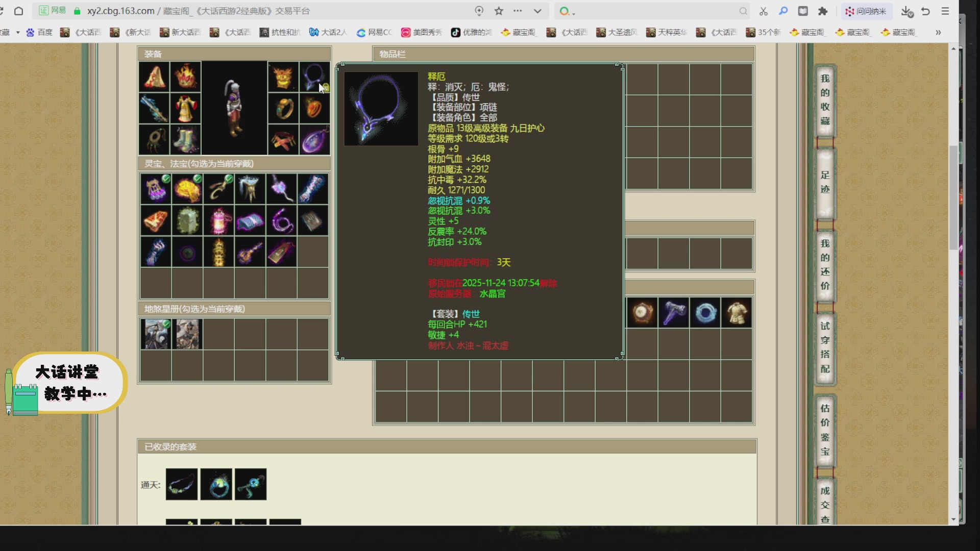Click first 通天 set necklace thumbnail
The width and height of the screenshot is (980, 551).
click(x=182, y=484)
